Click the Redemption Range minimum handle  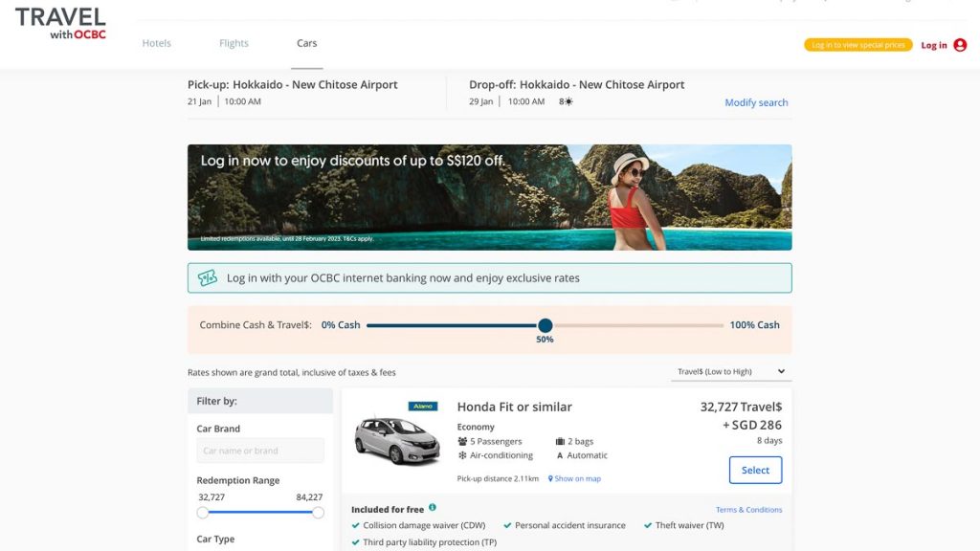(x=203, y=513)
